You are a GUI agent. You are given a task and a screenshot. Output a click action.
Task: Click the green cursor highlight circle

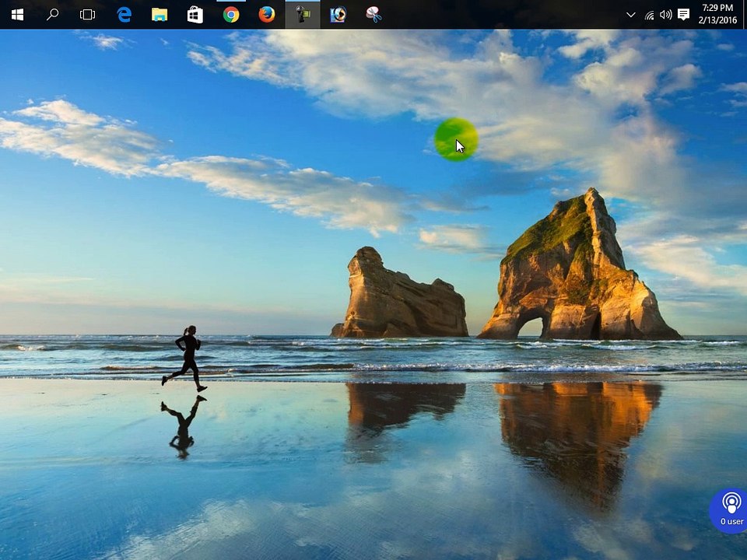[456, 139]
